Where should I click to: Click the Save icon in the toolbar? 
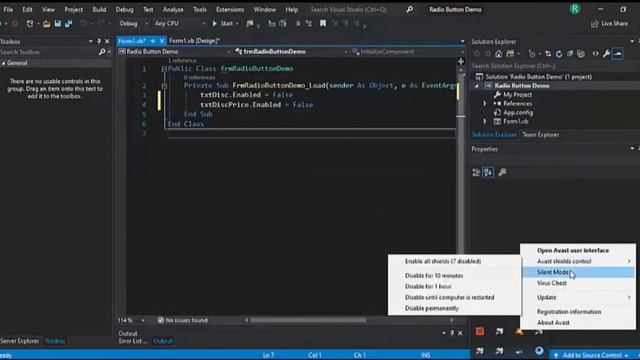pyautogui.click(x=58, y=24)
